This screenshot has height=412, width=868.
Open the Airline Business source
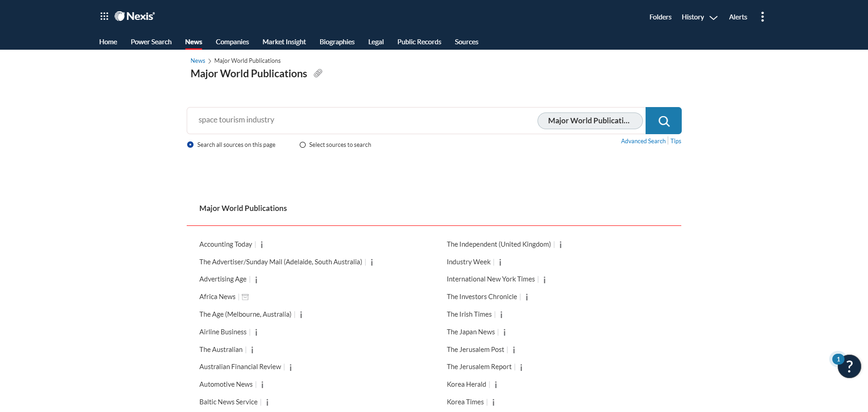click(223, 332)
